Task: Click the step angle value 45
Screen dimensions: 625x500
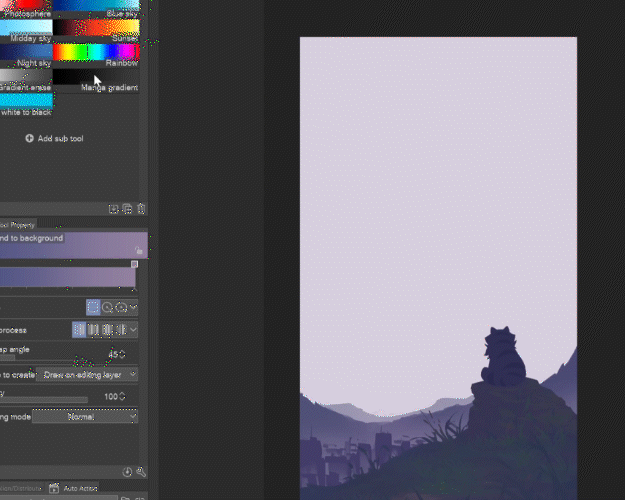Action: pyautogui.click(x=113, y=354)
